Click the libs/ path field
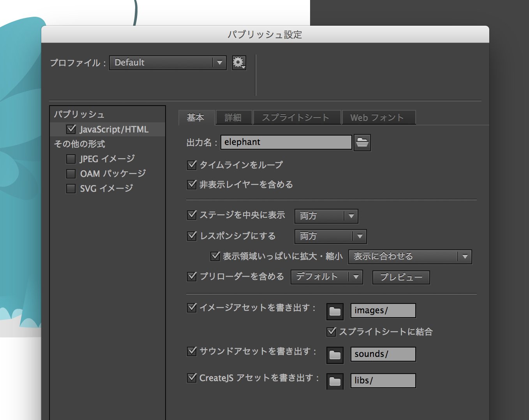The width and height of the screenshot is (529, 420). pyautogui.click(x=383, y=381)
